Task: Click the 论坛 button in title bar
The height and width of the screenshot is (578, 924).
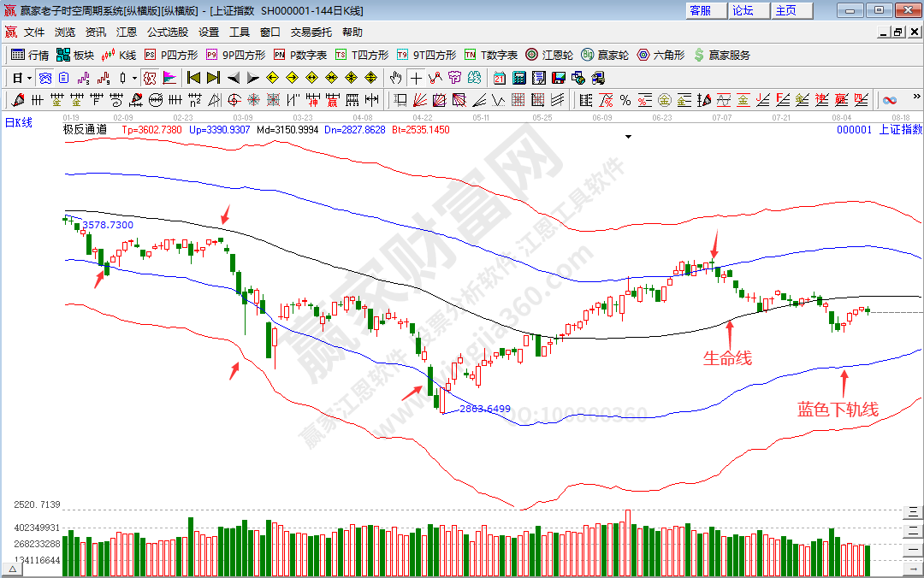Action: pos(743,10)
